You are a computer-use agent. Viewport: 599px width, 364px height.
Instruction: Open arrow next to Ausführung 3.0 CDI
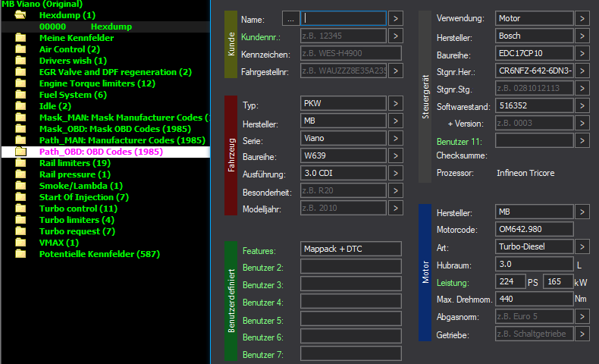(x=396, y=174)
